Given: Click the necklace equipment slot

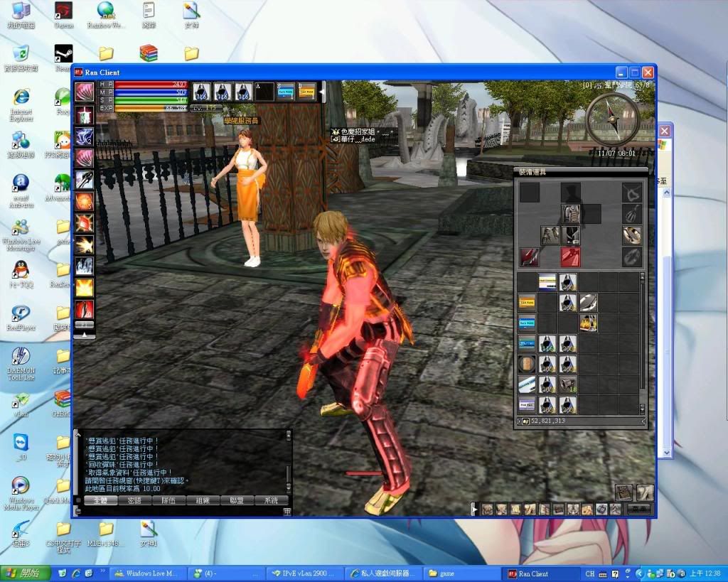Looking at the screenshot, I should (631, 193).
